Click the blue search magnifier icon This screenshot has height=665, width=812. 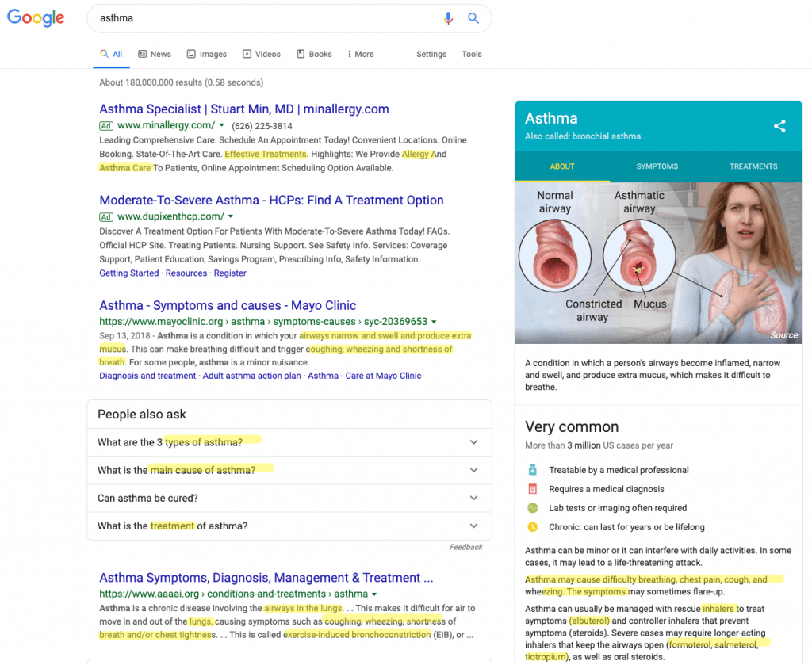(x=473, y=18)
